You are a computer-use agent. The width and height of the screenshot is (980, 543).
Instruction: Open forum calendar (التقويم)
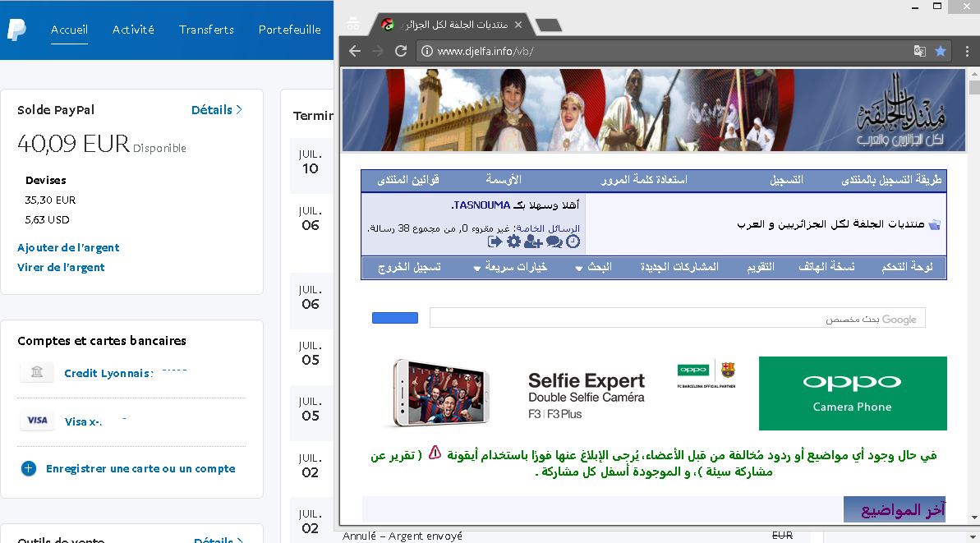tap(761, 267)
